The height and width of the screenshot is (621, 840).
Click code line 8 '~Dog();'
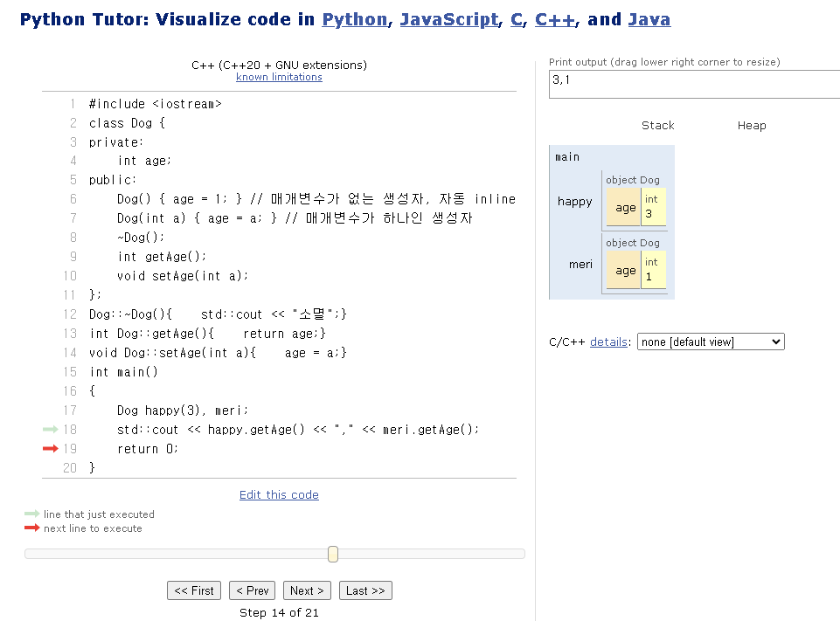(141, 238)
